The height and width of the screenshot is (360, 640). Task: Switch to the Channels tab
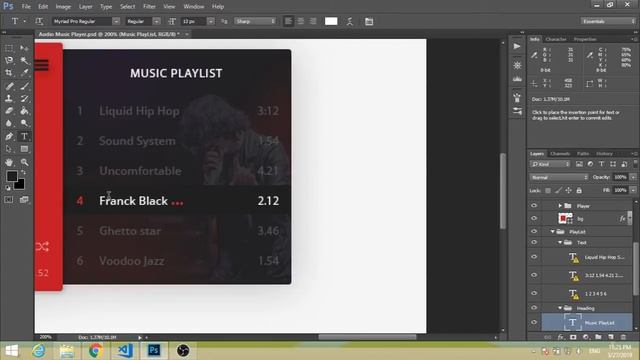coord(560,153)
